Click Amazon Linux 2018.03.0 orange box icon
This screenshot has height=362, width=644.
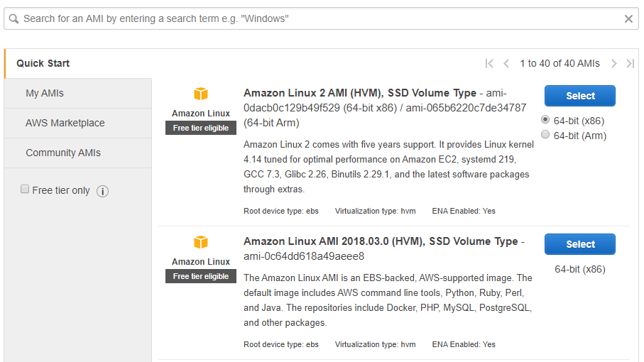tap(201, 242)
